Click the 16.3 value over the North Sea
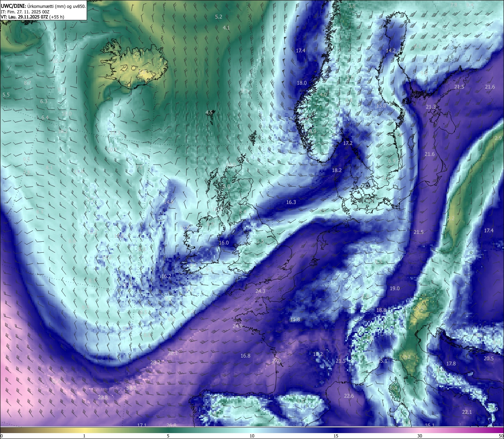This screenshot has height=439, width=504. click(x=291, y=202)
